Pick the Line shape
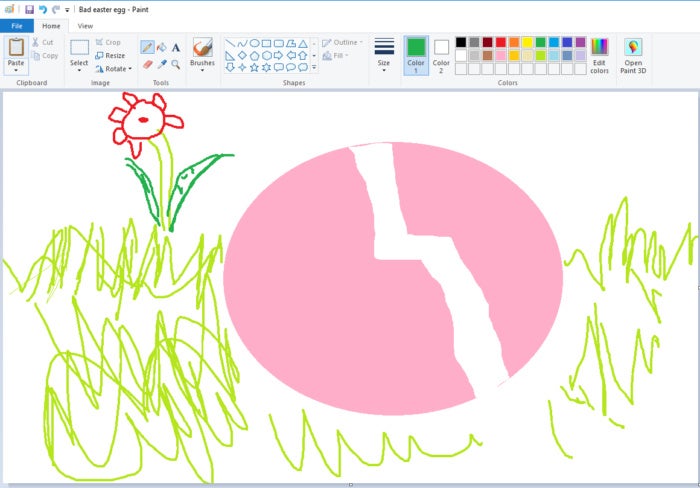 point(230,43)
